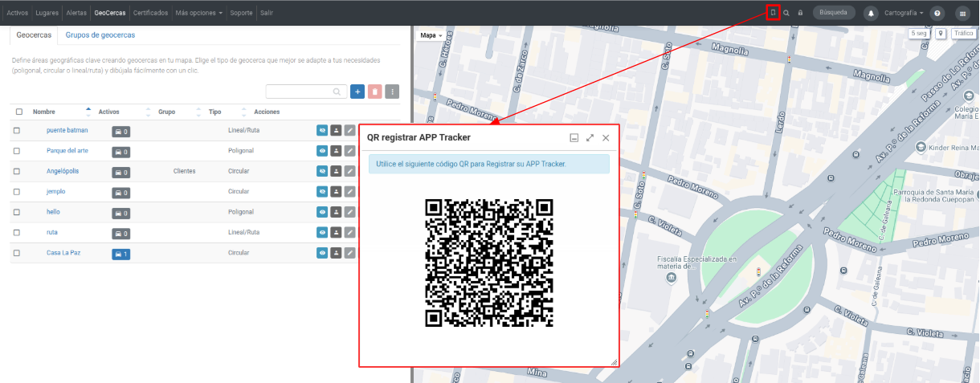Click the search magnifier in geofence search box
Viewport: 980px width, 383px height.
pyautogui.click(x=337, y=92)
